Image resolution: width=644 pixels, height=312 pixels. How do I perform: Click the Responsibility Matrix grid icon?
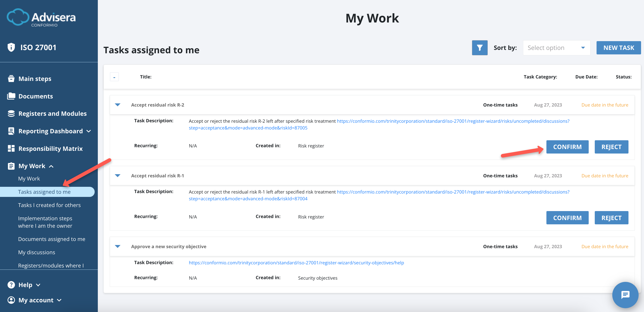click(11, 149)
